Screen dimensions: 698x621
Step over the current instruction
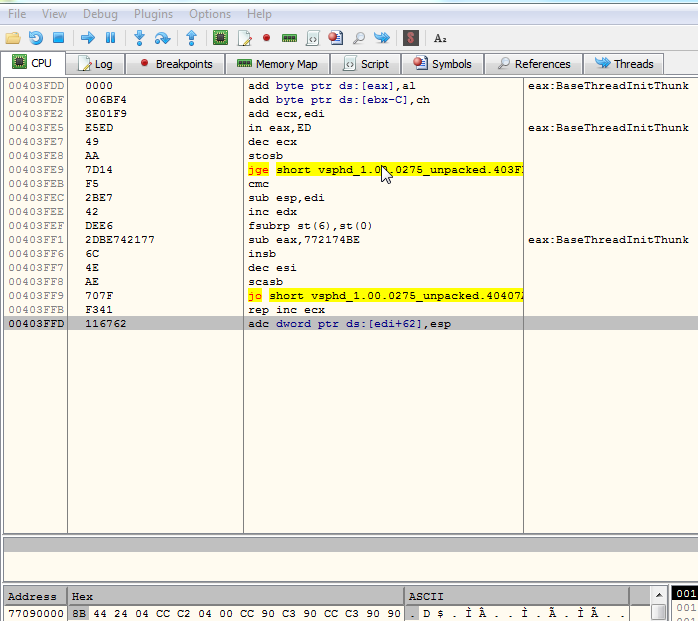pyautogui.click(x=162, y=38)
